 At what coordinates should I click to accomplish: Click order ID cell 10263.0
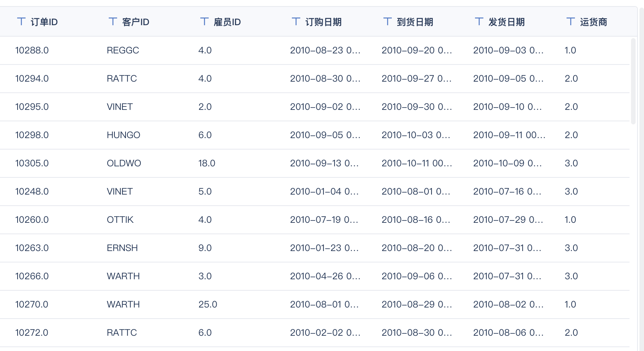tap(32, 248)
